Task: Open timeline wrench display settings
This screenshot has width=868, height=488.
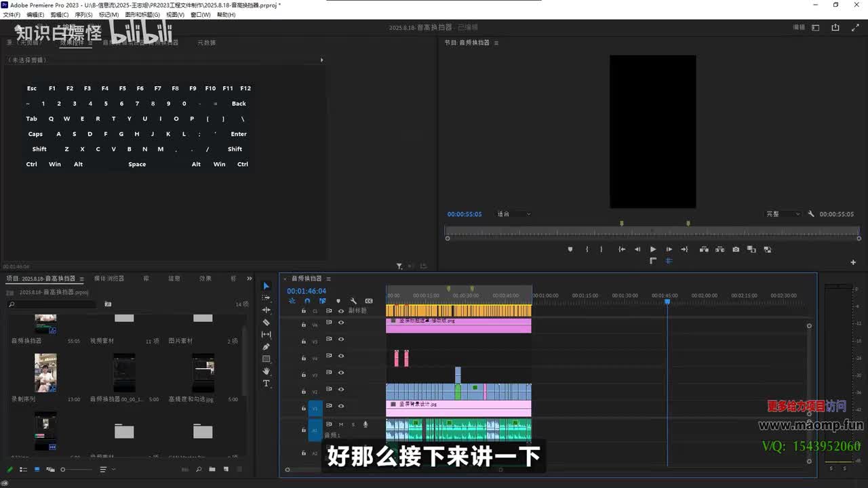Action: pos(353,301)
